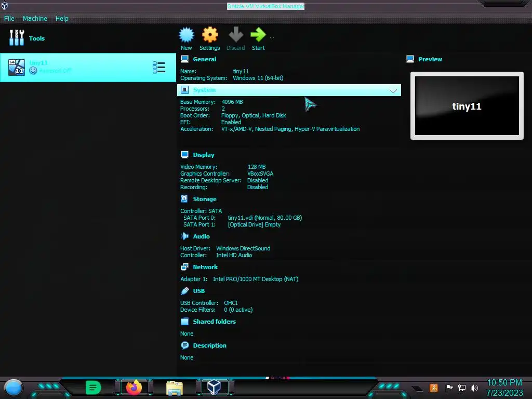Click the Windows DirectSound host driver value
Screen dimensions: 532x399
coord(243,248)
